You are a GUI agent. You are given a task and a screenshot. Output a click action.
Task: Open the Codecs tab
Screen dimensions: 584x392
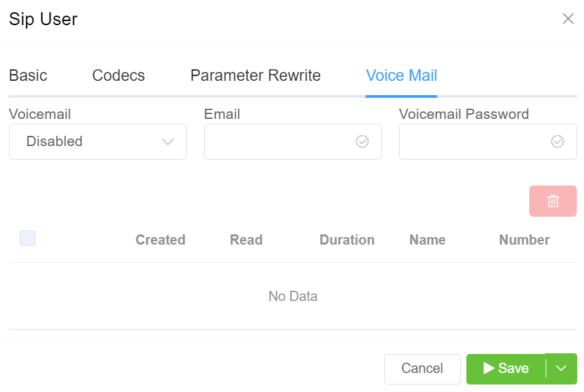click(118, 75)
